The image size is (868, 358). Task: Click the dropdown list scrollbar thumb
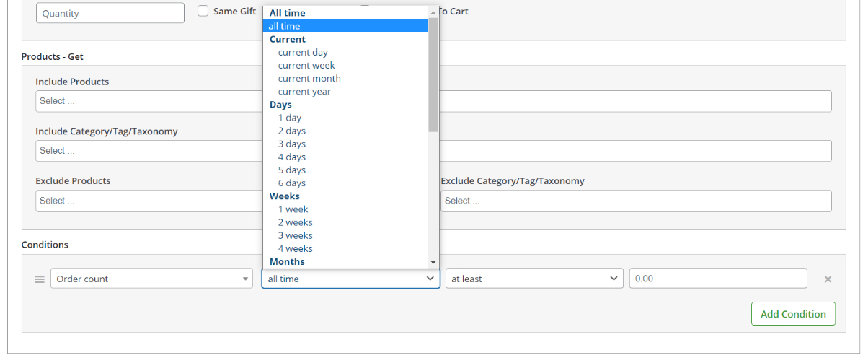click(433, 74)
